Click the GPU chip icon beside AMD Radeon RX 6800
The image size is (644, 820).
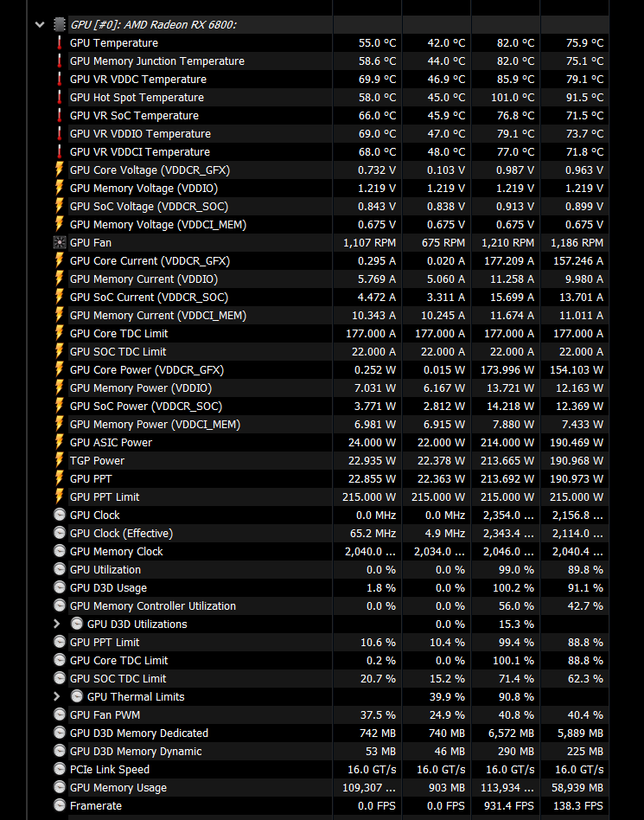click(x=60, y=24)
